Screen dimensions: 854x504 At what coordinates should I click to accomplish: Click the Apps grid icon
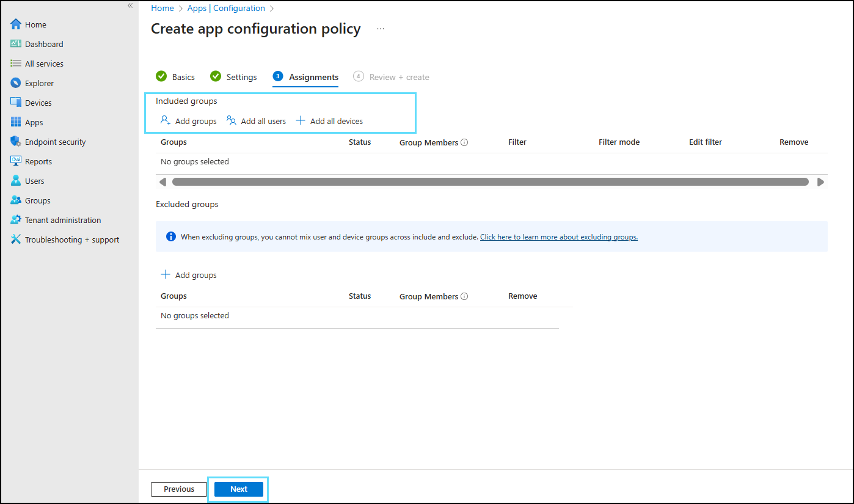[16, 122]
